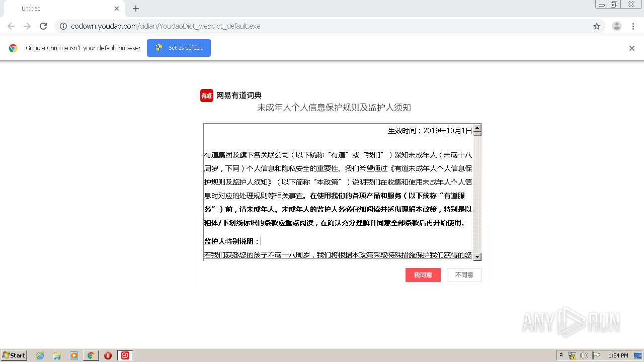Bookmark this page with the star icon
The image size is (644, 362).
click(x=597, y=26)
